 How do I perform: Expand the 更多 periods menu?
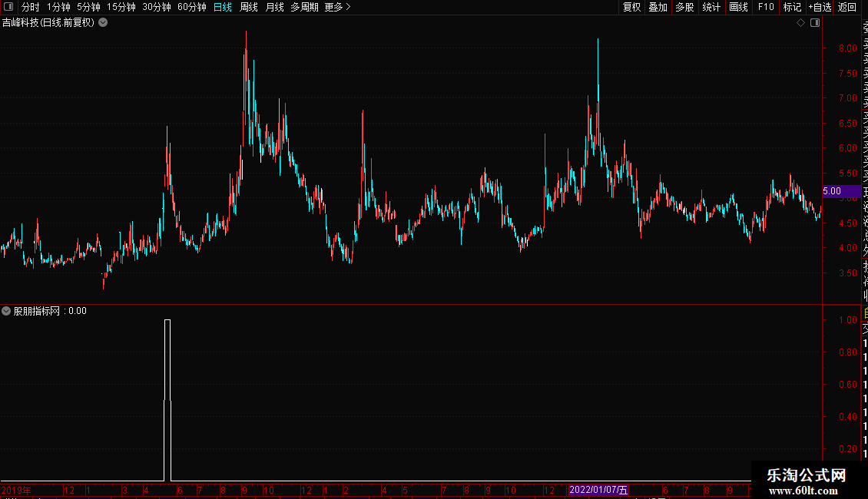tap(337, 7)
